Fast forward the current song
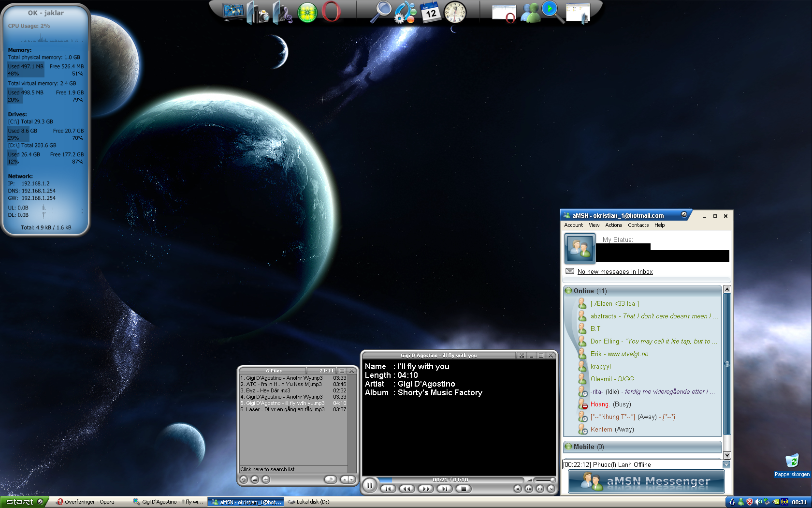 coord(426,489)
